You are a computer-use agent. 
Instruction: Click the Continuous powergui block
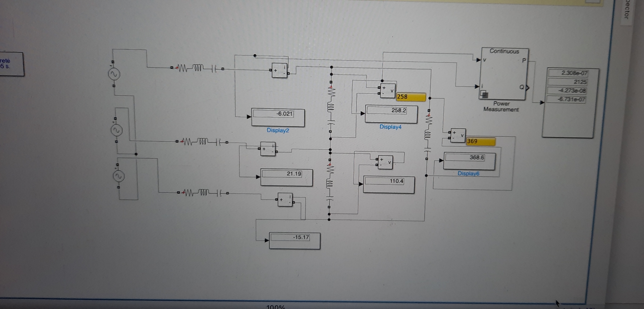click(504, 52)
